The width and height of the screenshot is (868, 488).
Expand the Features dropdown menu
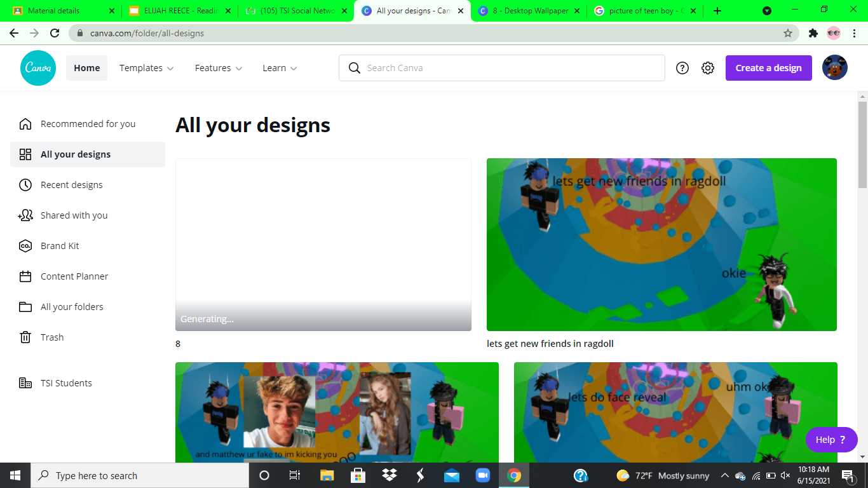click(218, 68)
